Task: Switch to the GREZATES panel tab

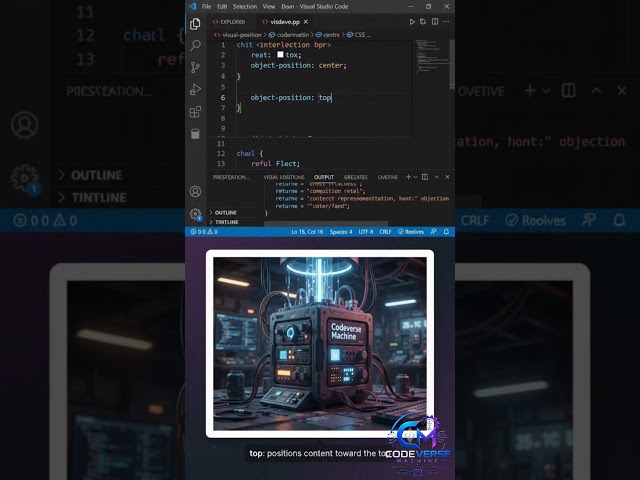Action: 356,177
